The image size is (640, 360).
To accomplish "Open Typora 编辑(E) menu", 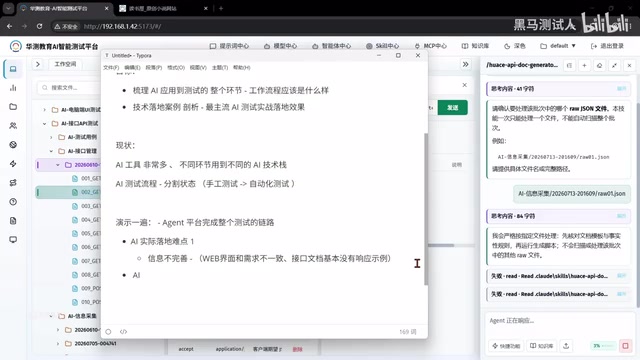I will [132, 67].
